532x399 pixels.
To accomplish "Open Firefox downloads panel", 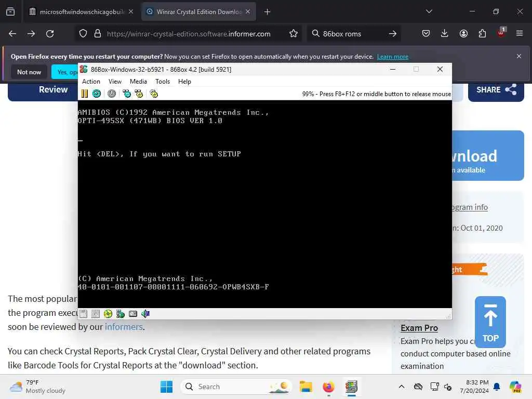I will pyautogui.click(x=445, y=34).
